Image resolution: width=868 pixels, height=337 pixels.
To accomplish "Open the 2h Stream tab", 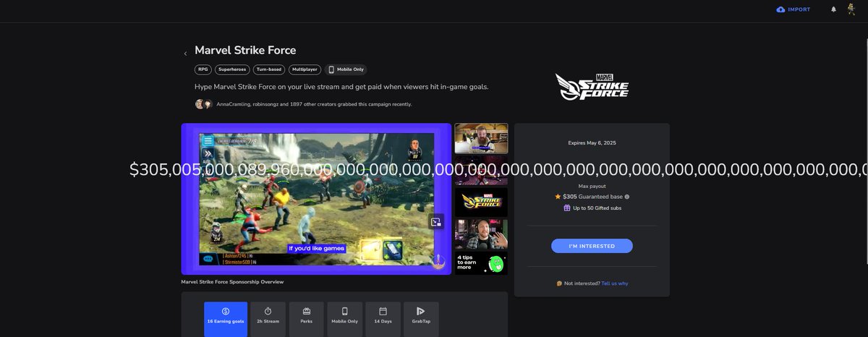I will pyautogui.click(x=268, y=319).
